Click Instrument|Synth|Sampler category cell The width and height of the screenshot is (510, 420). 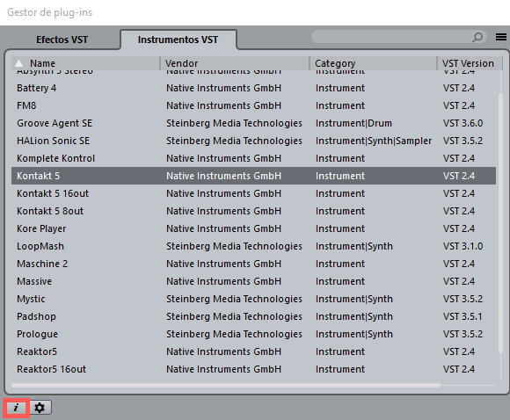pyautogui.click(x=374, y=141)
